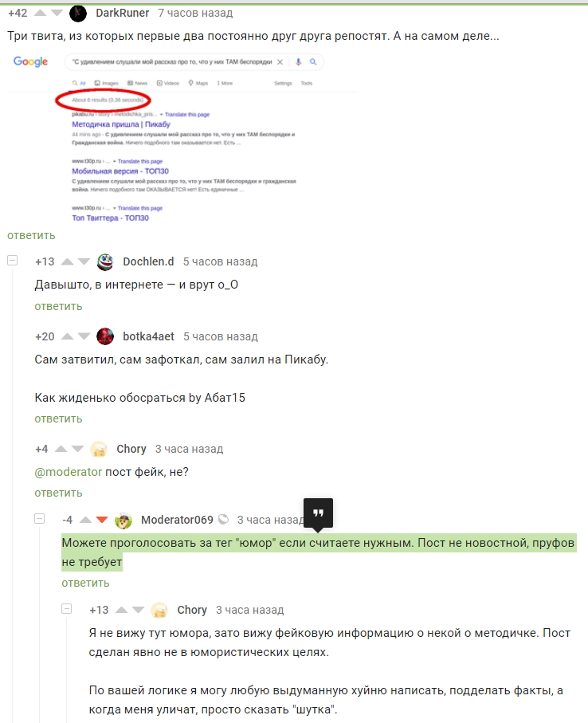
Task: Collapse Chory's +13 reply branch
Action: (x=67, y=609)
